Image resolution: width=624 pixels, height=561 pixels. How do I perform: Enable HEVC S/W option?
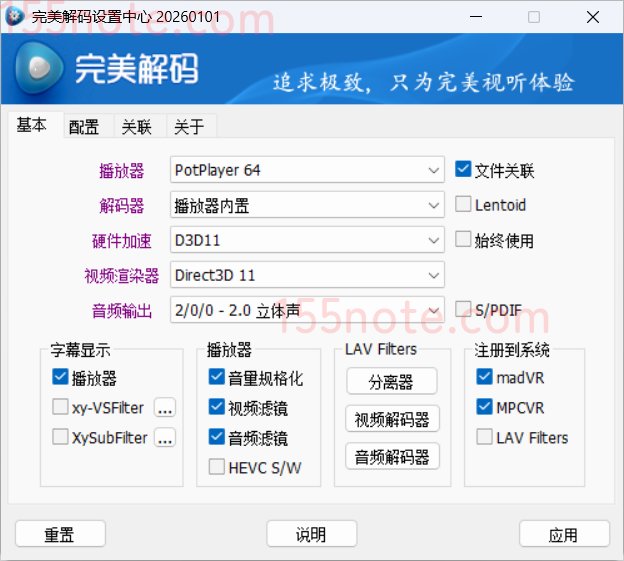coord(217,467)
